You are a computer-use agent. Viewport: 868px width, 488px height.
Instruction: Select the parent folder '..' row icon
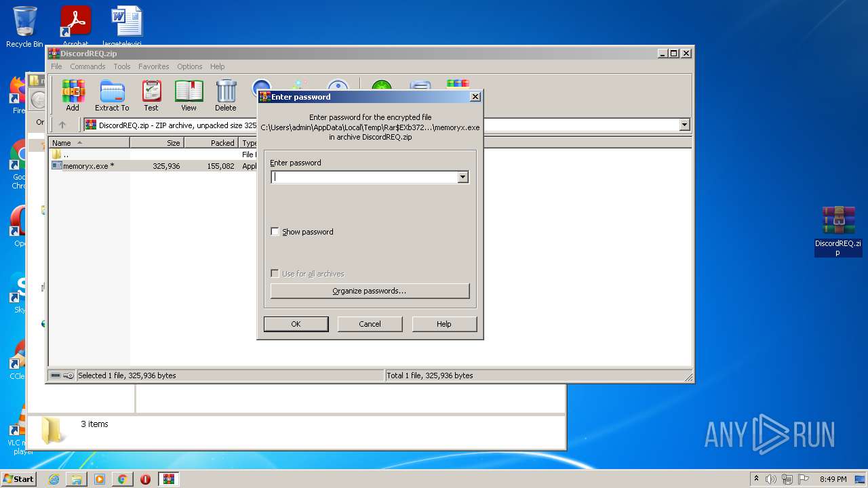click(x=57, y=155)
